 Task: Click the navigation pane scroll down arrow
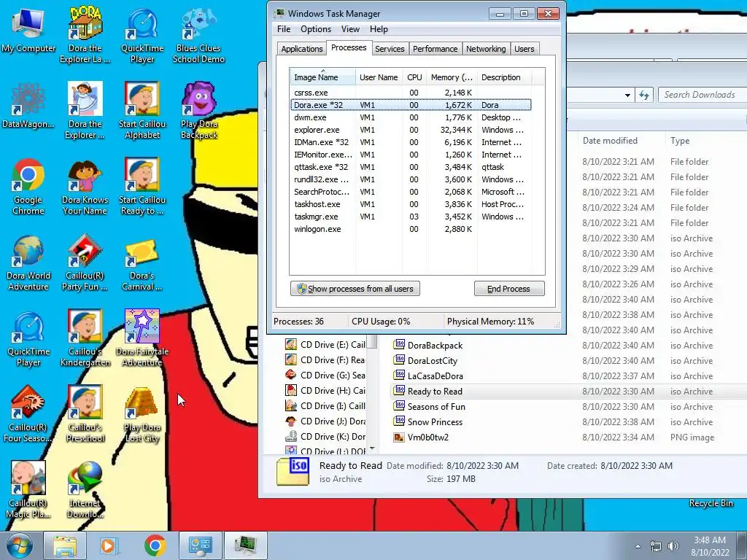click(373, 448)
